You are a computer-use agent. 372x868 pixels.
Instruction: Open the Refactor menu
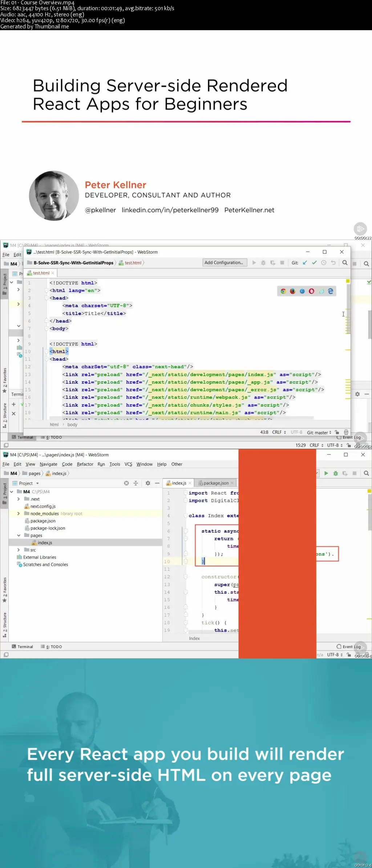[85, 464]
